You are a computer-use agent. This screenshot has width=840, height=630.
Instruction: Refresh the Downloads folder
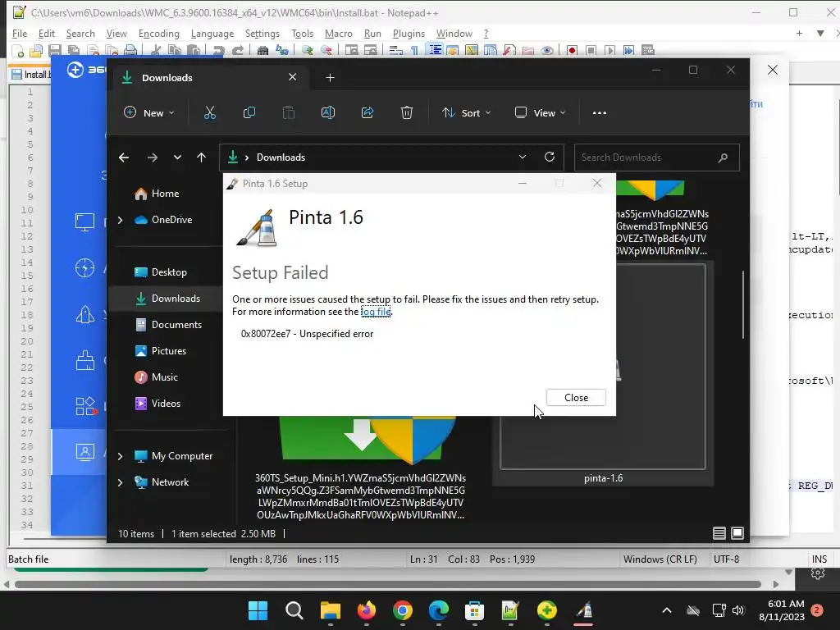550,157
